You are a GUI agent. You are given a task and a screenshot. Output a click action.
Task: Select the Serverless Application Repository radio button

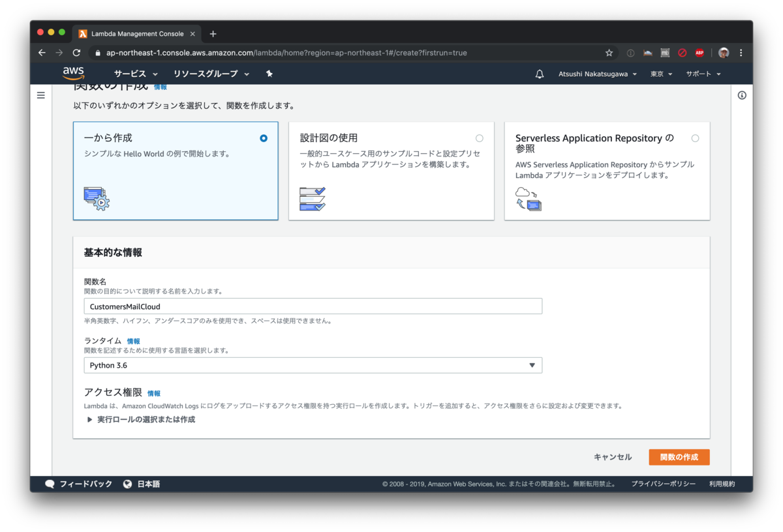tap(695, 138)
